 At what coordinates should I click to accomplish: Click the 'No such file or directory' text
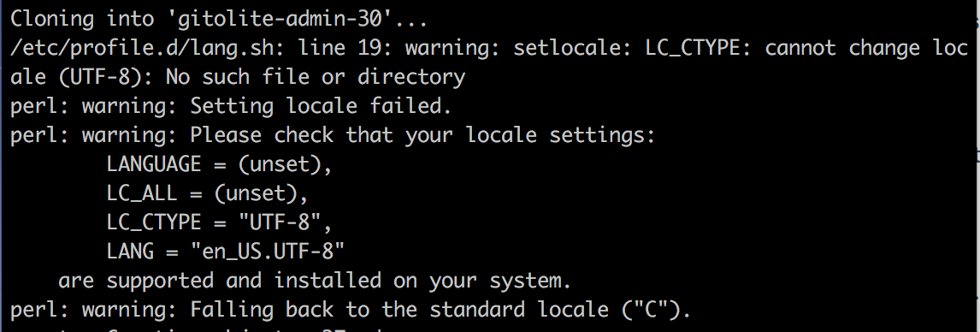click(x=315, y=78)
